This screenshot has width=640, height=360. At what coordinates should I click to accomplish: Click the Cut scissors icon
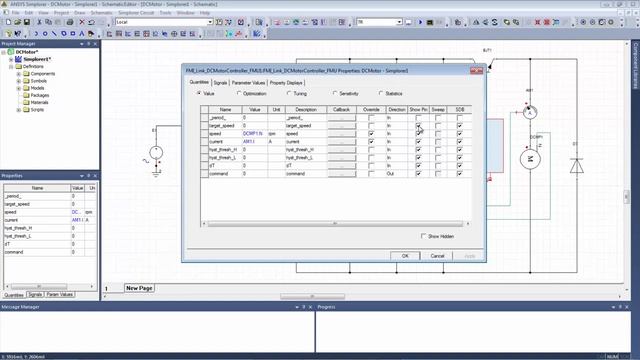coord(39,22)
